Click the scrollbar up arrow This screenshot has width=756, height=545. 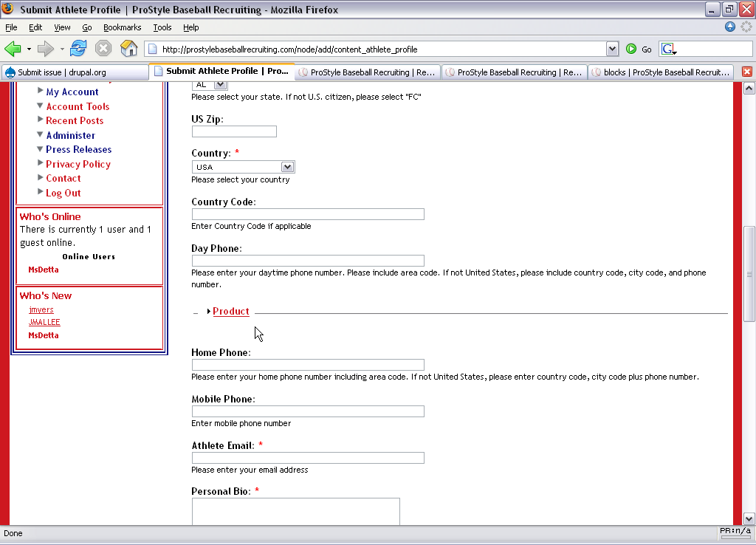coord(749,89)
